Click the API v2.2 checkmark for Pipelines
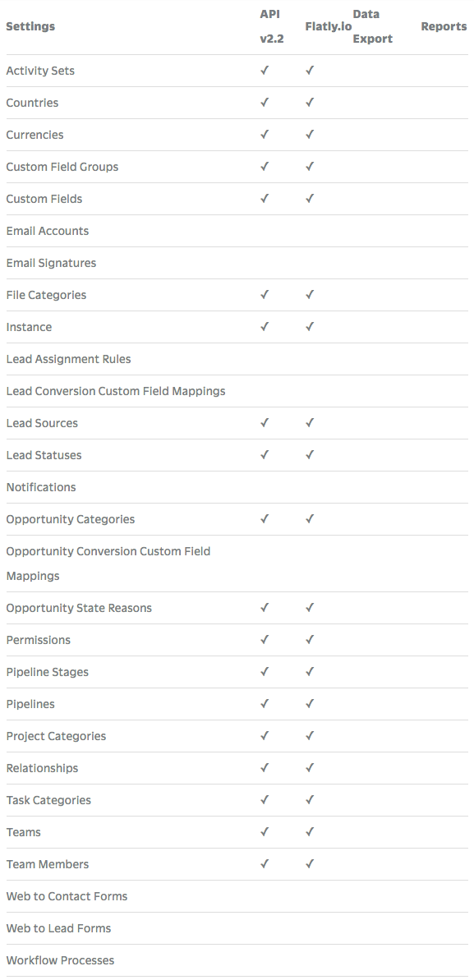Viewport: 474px width, 980px height. [265, 704]
